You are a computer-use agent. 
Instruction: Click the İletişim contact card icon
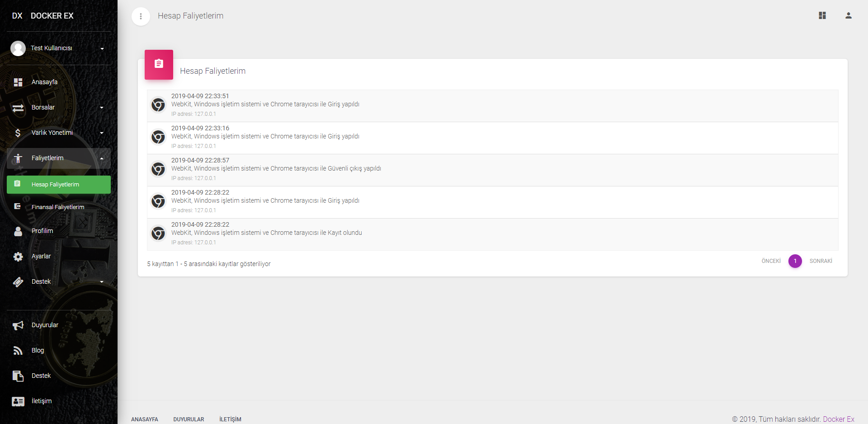click(x=18, y=401)
